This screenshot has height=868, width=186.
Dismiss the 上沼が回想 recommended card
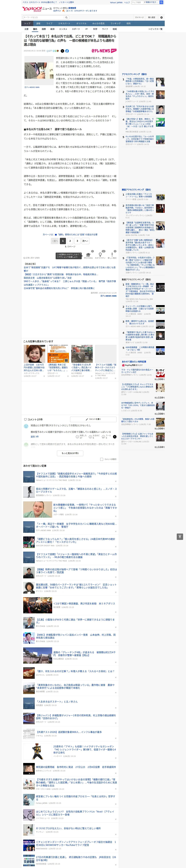coord(44,376)
